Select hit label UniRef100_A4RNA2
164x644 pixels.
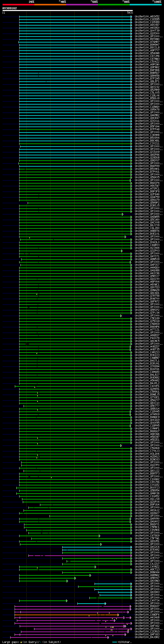click(147, 575)
